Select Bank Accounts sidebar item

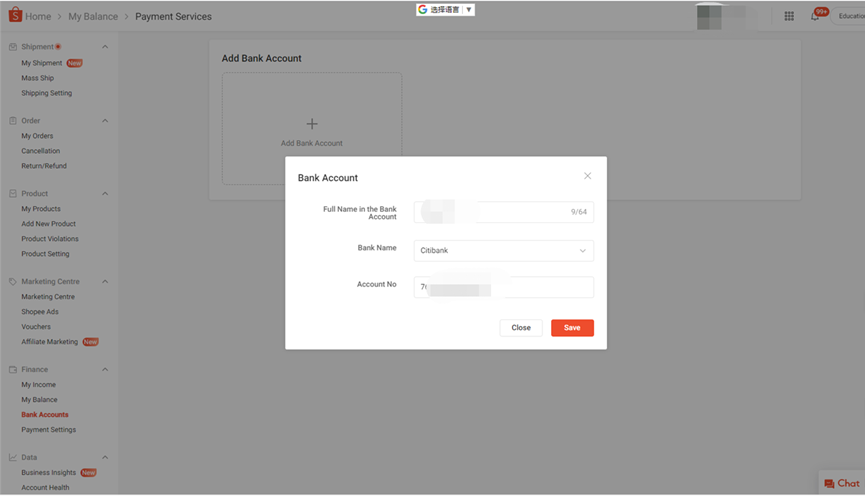click(45, 414)
